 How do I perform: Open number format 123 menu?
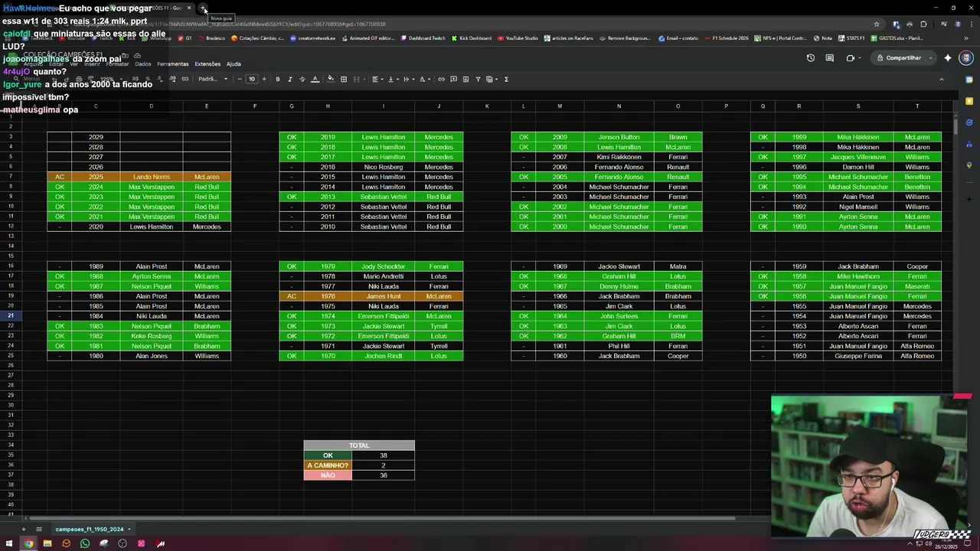coord(185,79)
